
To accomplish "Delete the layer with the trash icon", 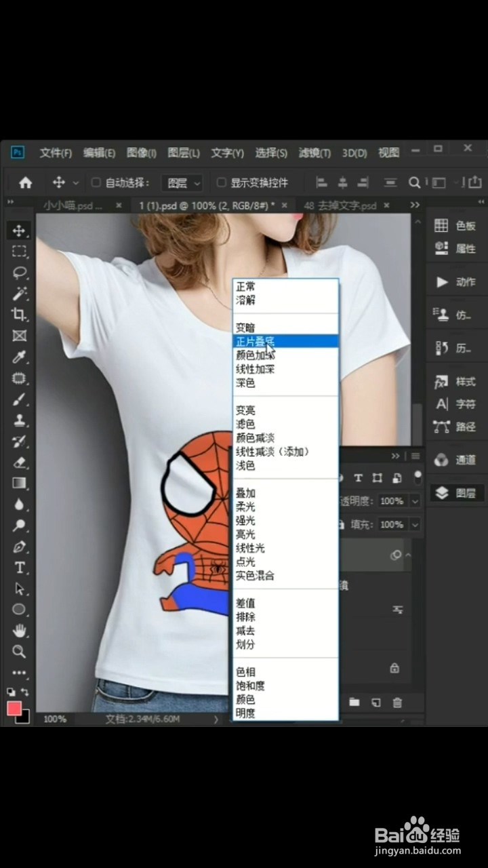I will [x=398, y=703].
